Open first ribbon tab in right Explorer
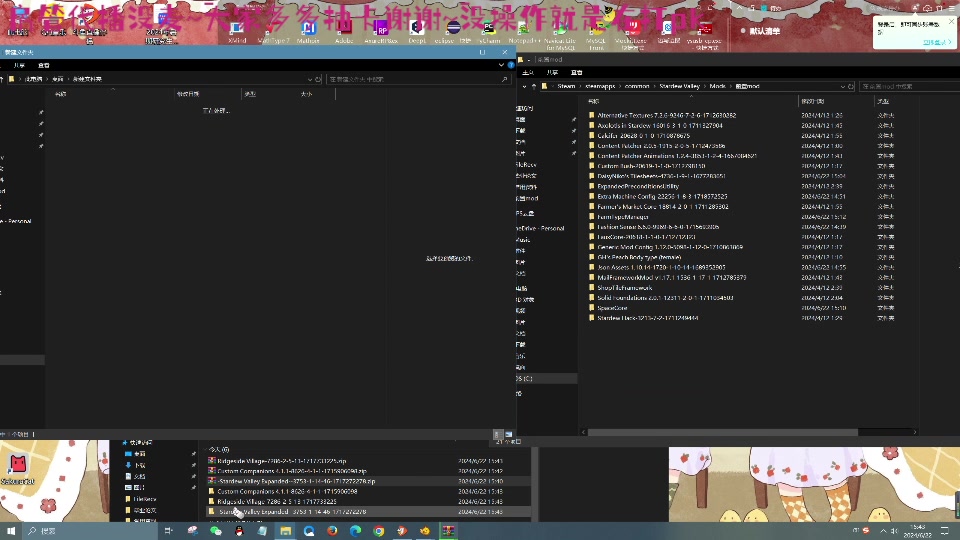 click(528, 72)
